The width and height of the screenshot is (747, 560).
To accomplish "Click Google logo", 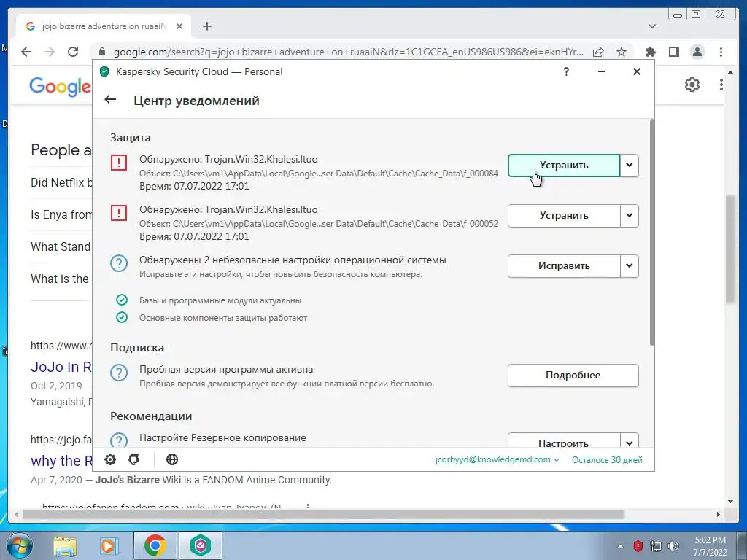I will [x=60, y=87].
